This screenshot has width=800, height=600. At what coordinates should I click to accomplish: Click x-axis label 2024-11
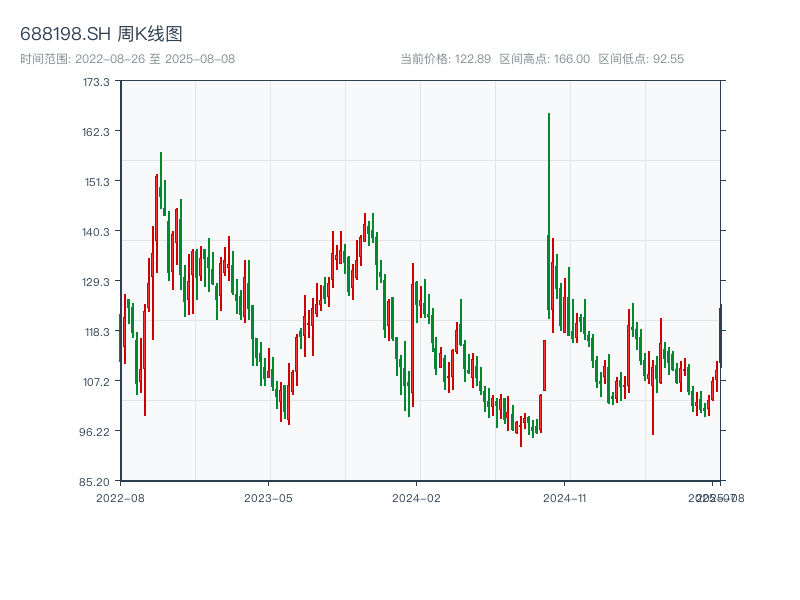pyautogui.click(x=564, y=498)
